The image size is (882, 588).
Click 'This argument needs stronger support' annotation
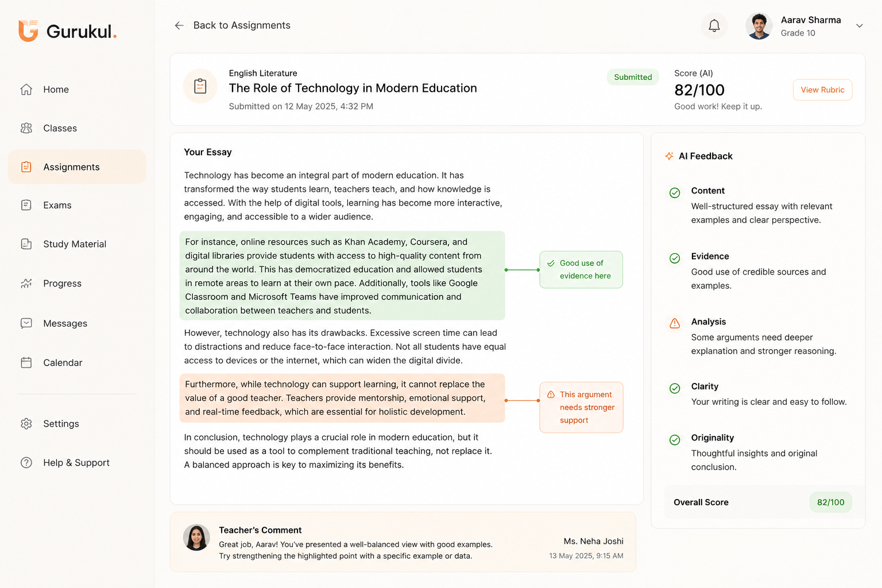click(581, 407)
